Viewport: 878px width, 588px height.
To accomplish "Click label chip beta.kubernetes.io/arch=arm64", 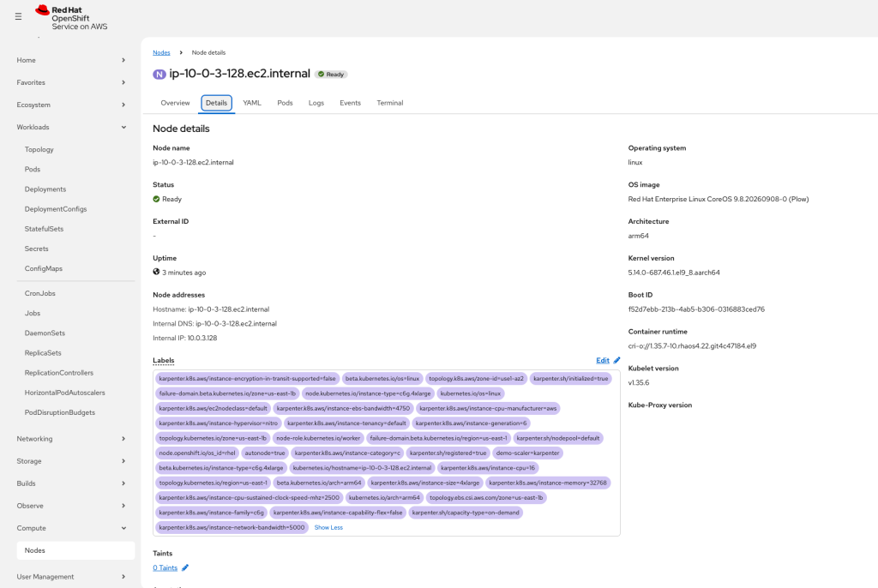I will pyautogui.click(x=319, y=483).
